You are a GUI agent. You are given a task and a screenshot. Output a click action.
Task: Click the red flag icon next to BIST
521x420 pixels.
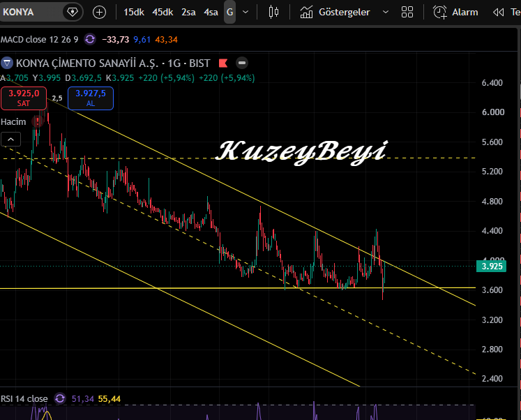(223, 63)
